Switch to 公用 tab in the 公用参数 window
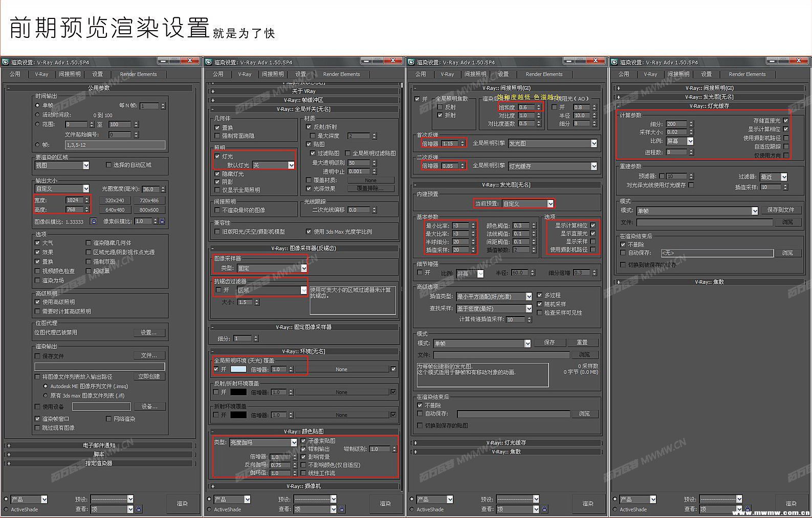812x518 pixels. [15, 74]
